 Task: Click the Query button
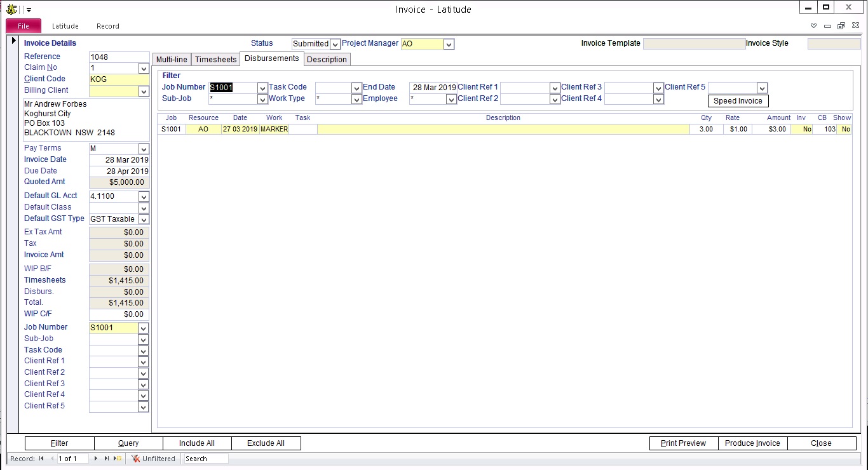pyautogui.click(x=128, y=443)
